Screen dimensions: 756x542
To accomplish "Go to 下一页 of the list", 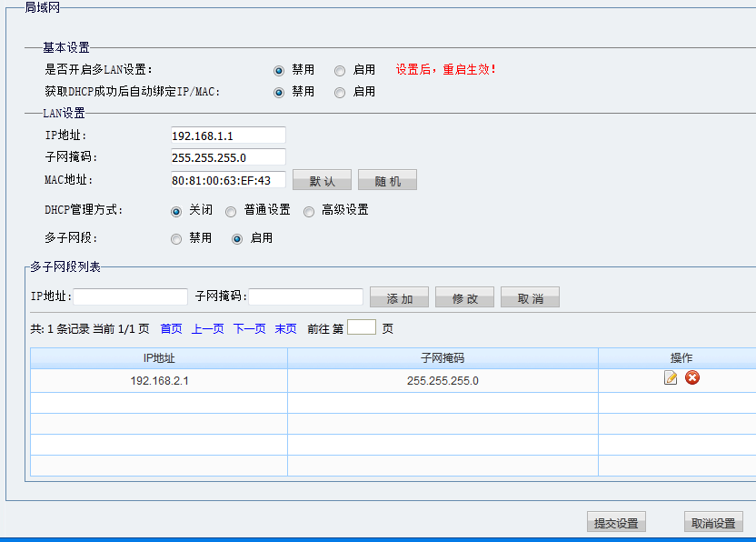I will [x=249, y=329].
